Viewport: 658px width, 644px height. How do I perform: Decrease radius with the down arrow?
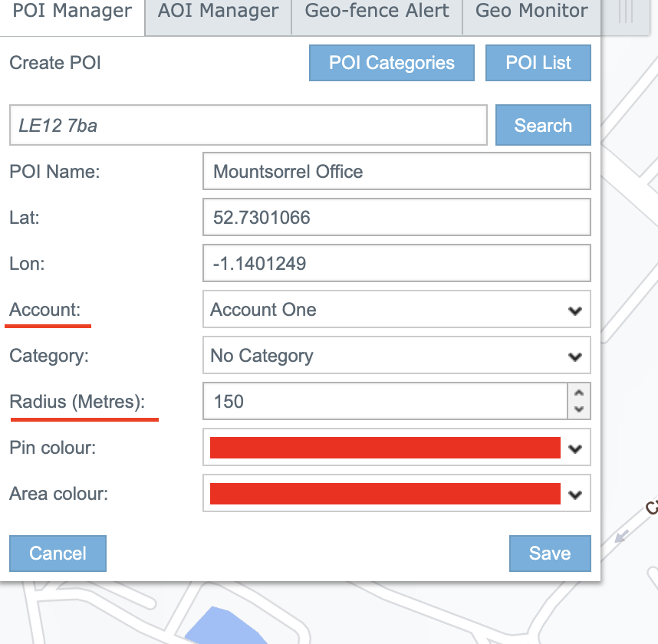579,410
